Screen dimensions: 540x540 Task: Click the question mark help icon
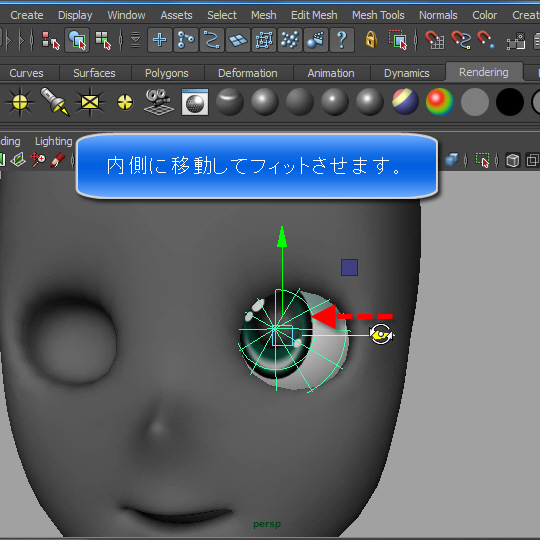coord(342,40)
